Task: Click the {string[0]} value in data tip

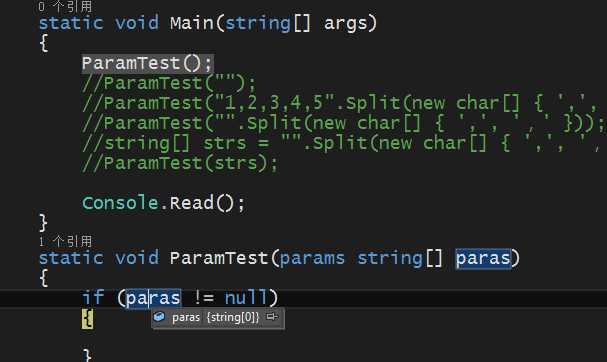Action: [233, 317]
